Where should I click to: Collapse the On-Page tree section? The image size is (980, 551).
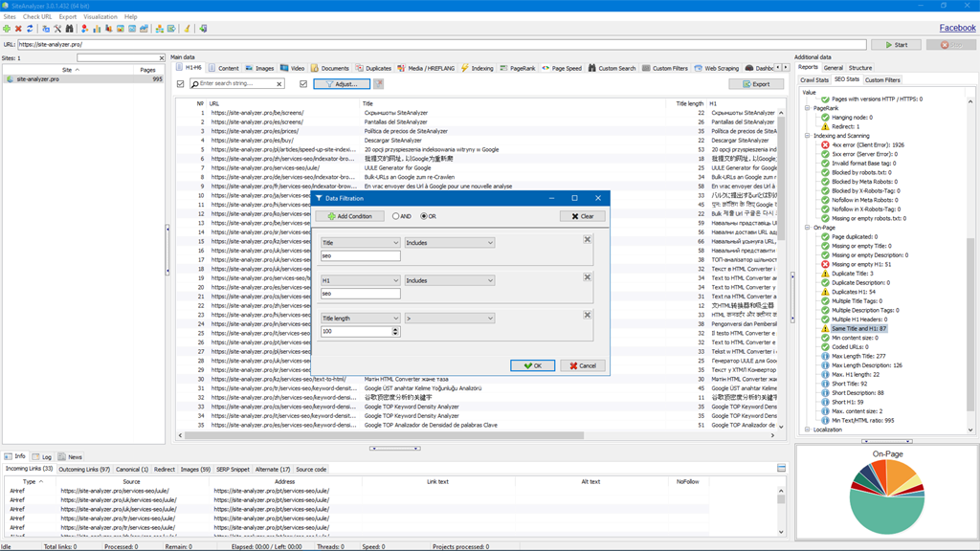click(808, 228)
